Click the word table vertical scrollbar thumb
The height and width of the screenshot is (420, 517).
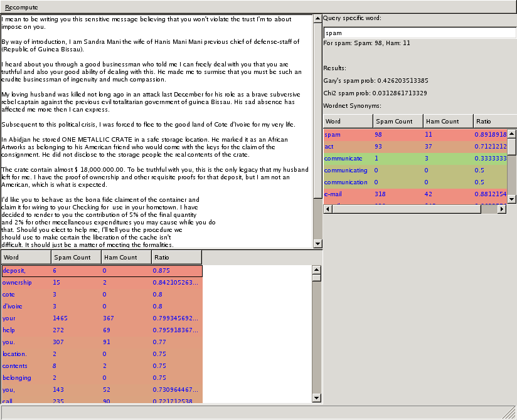coord(316,278)
